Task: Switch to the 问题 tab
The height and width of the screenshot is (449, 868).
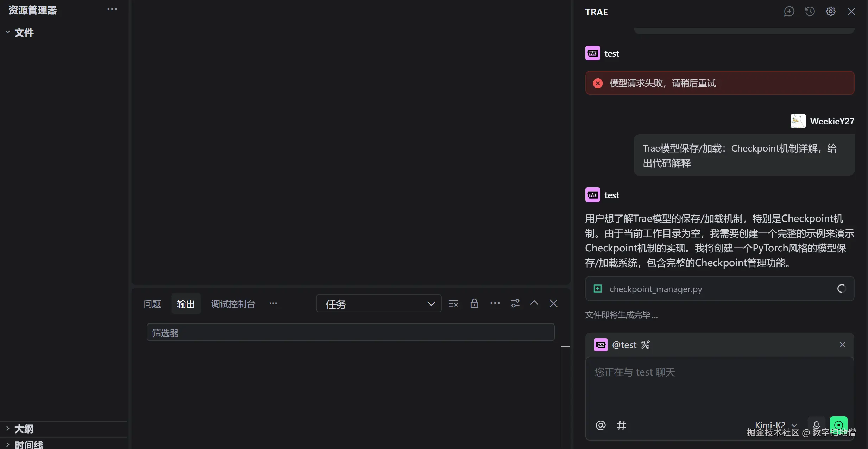Action: (x=152, y=303)
